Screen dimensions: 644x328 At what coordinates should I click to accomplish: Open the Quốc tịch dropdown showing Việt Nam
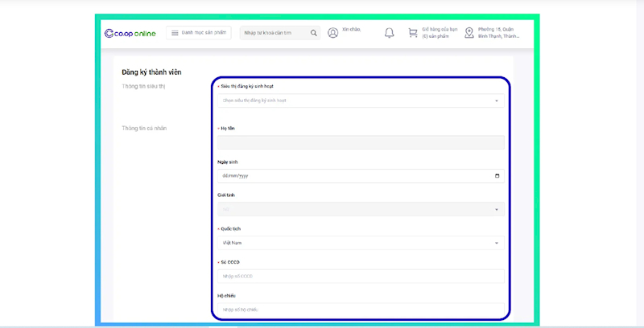coord(496,243)
